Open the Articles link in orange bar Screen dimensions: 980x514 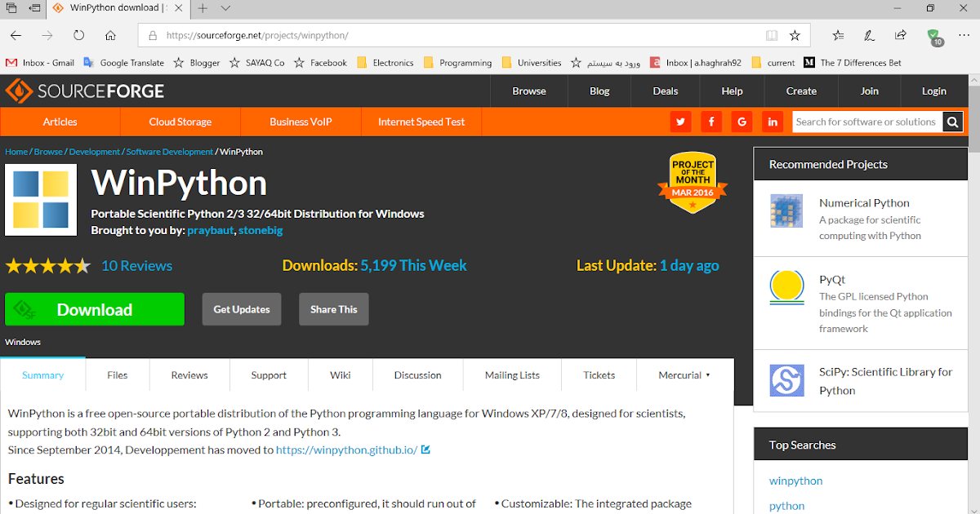60,122
